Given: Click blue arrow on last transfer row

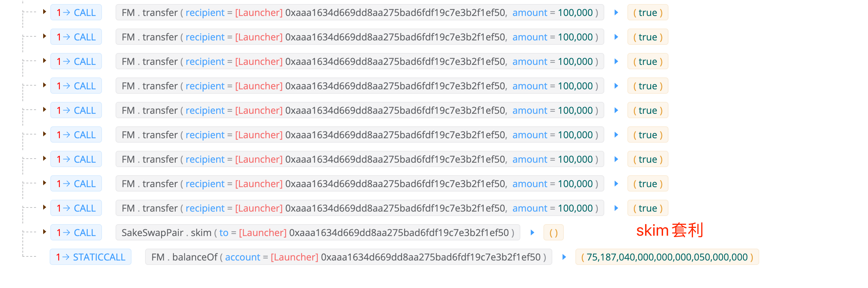Looking at the screenshot, I should click(616, 208).
